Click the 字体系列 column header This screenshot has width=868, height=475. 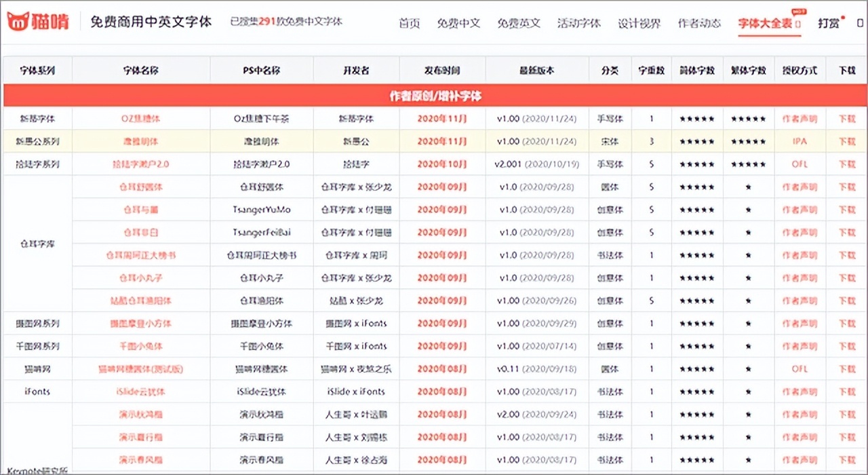pos(37,71)
